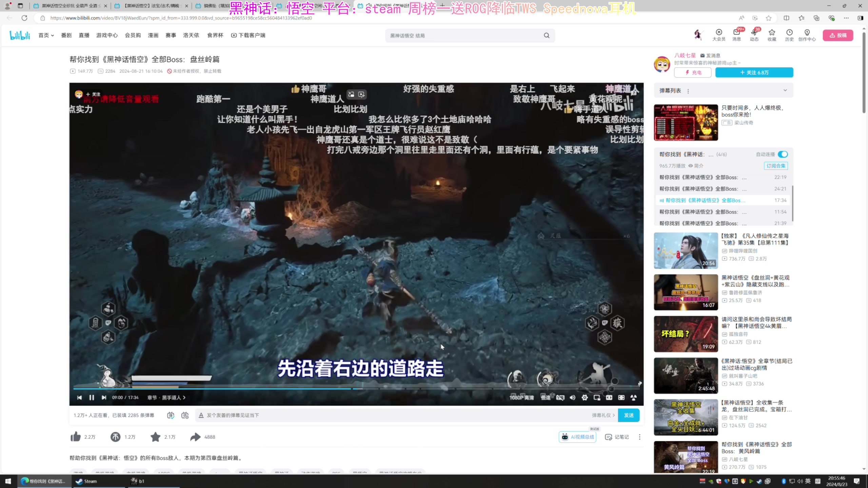Subscribe with 订阅合集 button
Image resolution: width=868 pixels, height=488 pixels.
click(x=776, y=166)
